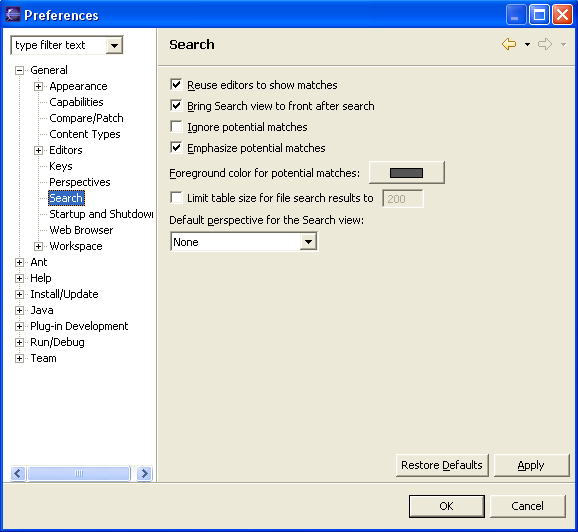
Task: Minimize the Preferences window
Action: tap(516, 15)
